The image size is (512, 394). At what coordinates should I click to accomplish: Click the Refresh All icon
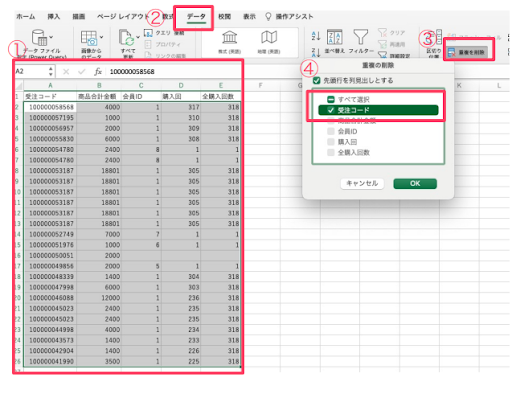(x=126, y=37)
